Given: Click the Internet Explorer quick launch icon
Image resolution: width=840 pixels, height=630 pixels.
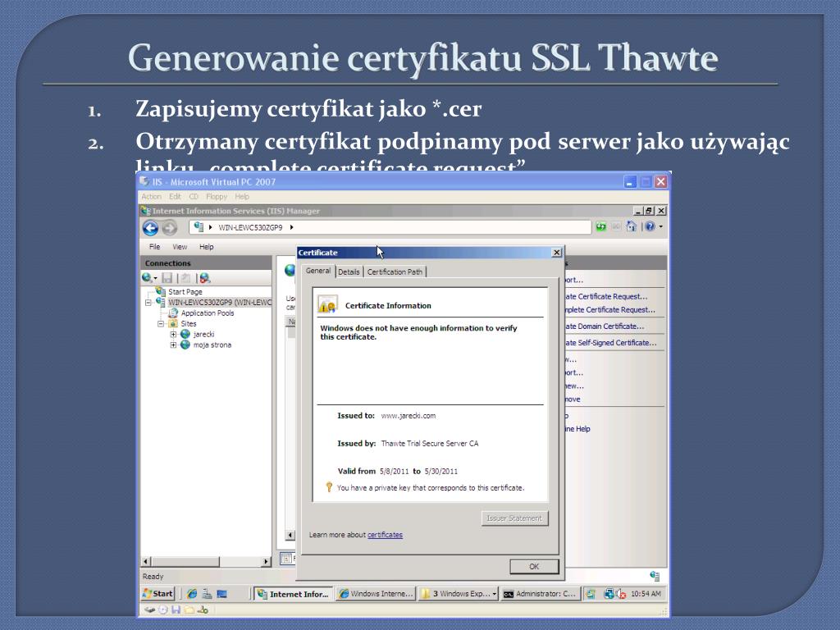Looking at the screenshot, I should click(x=192, y=594).
